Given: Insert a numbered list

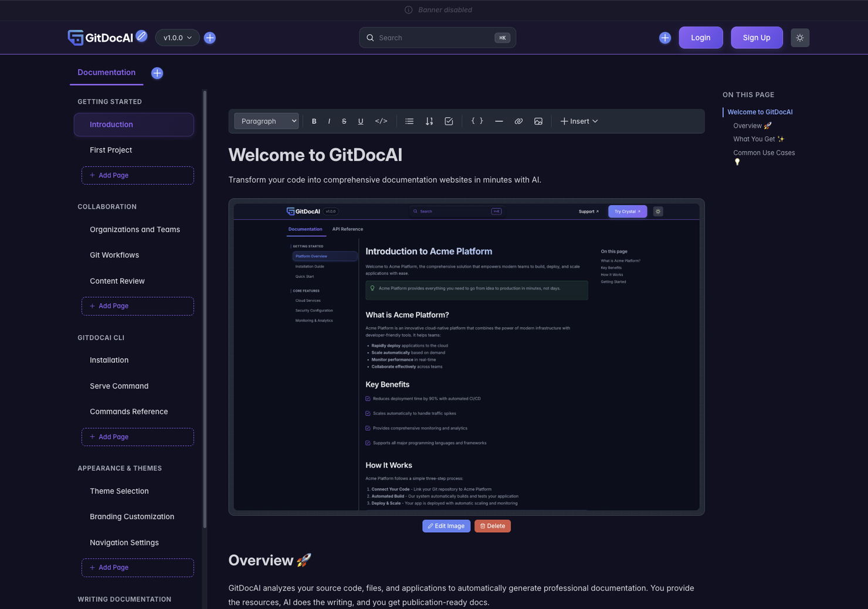Looking at the screenshot, I should (x=429, y=121).
